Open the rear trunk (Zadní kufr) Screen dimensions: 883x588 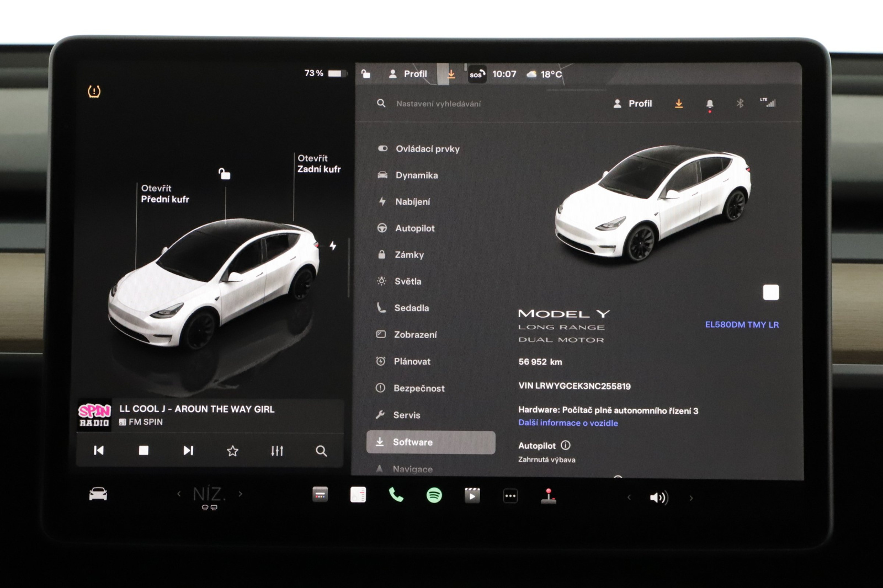319,164
